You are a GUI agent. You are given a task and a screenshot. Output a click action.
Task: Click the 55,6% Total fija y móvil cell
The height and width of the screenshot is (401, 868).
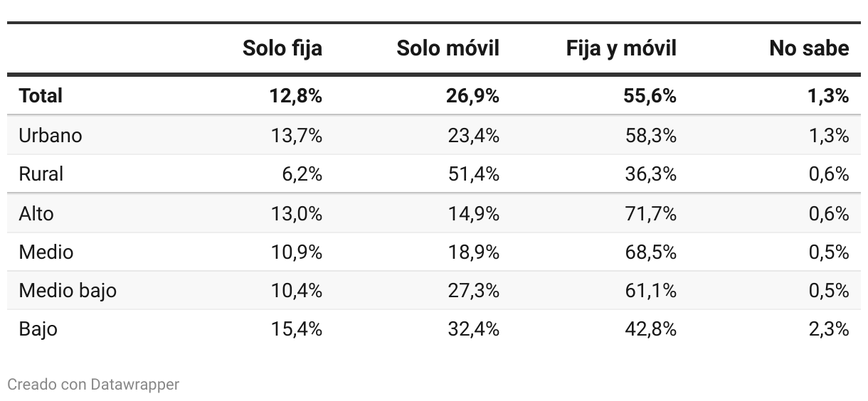(650, 95)
